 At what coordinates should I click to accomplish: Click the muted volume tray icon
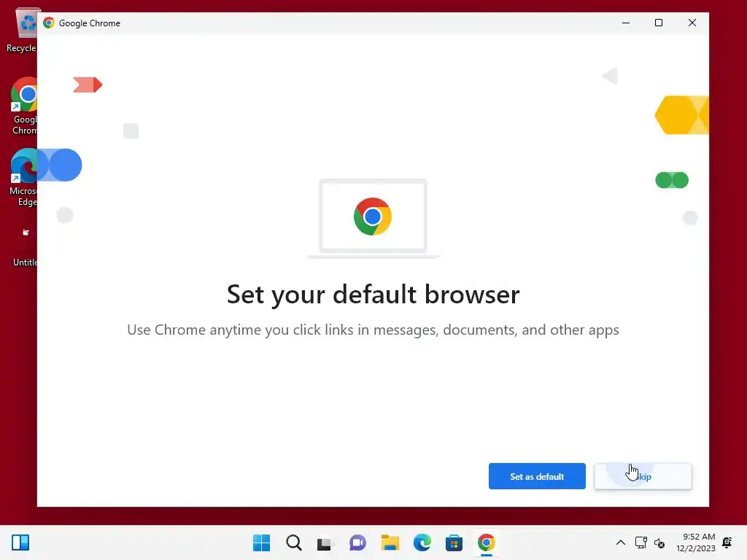tap(659, 542)
